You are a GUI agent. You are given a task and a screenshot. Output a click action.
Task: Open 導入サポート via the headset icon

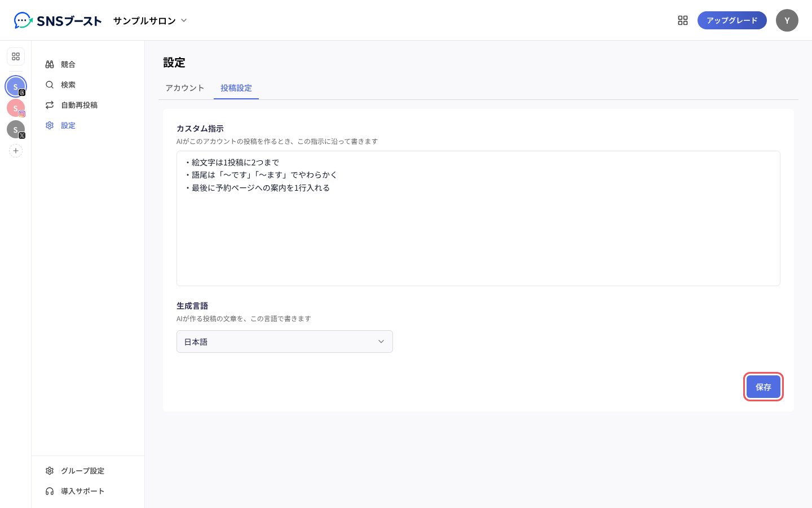(x=50, y=491)
